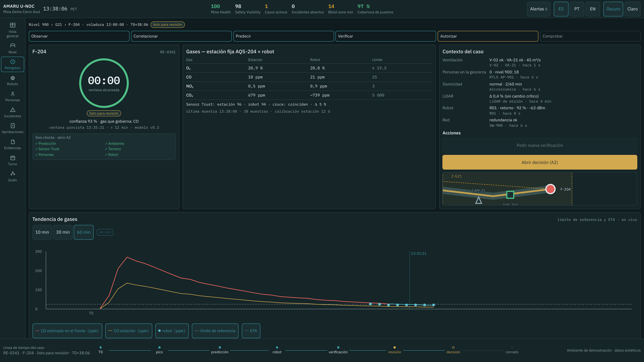
Task: Set trend range to 60 min
Action: (x=84, y=232)
